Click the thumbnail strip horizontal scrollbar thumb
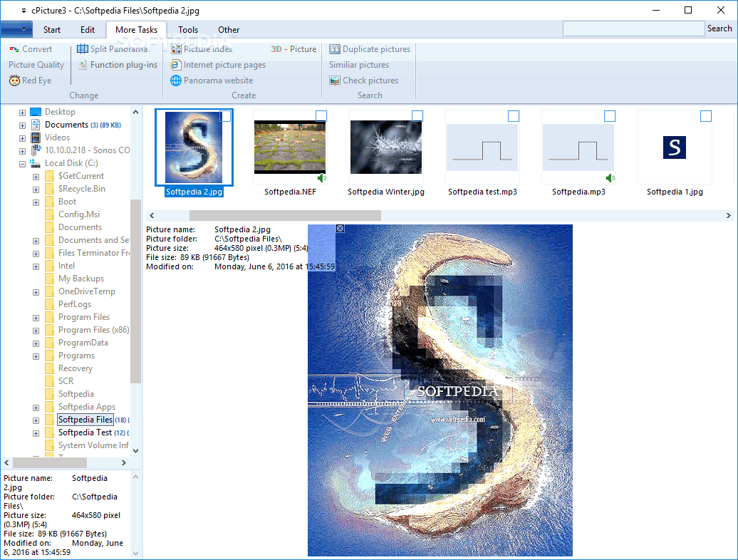The width and height of the screenshot is (738, 560). click(285, 216)
